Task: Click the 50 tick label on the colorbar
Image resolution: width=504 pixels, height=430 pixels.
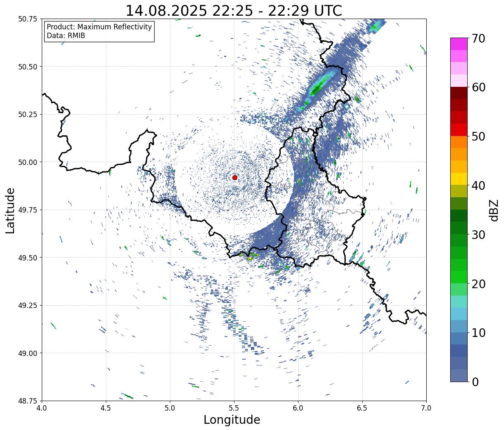Action: coord(478,136)
